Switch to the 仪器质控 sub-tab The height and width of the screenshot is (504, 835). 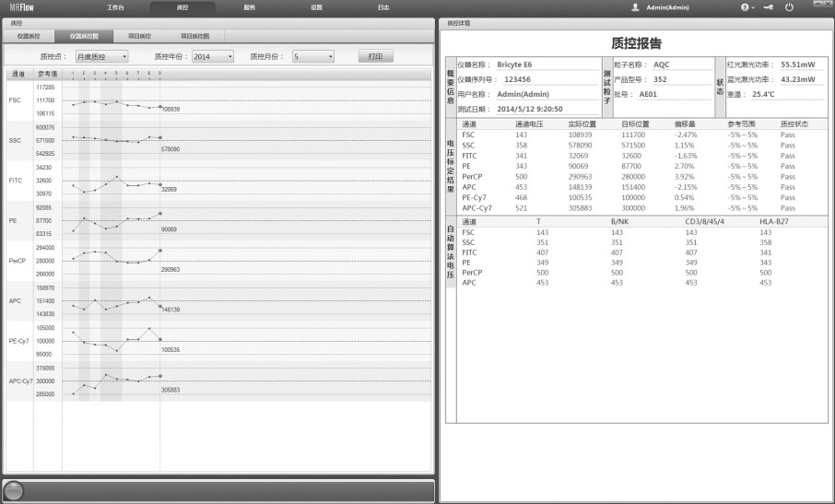tap(29, 36)
